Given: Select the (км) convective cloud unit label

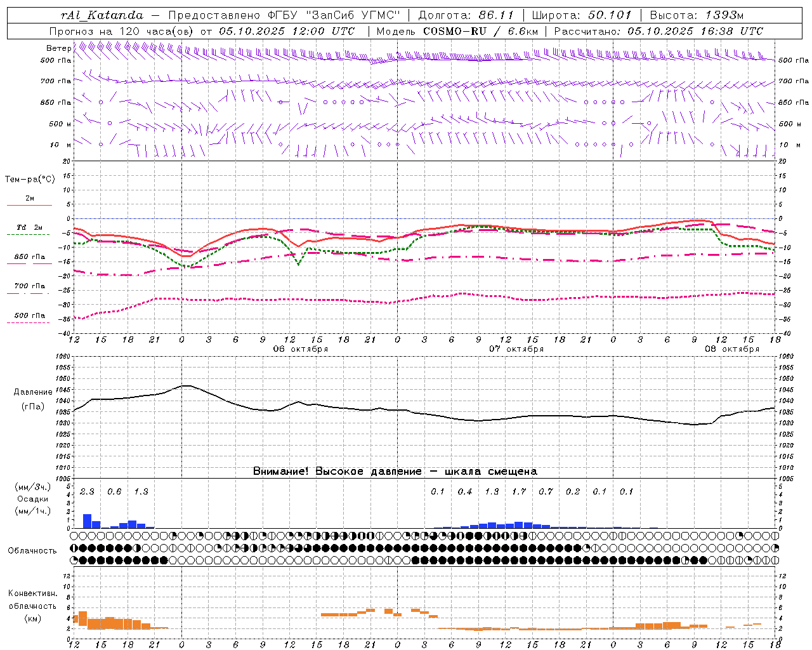Looking at the screenshot, I should point(32,618).
